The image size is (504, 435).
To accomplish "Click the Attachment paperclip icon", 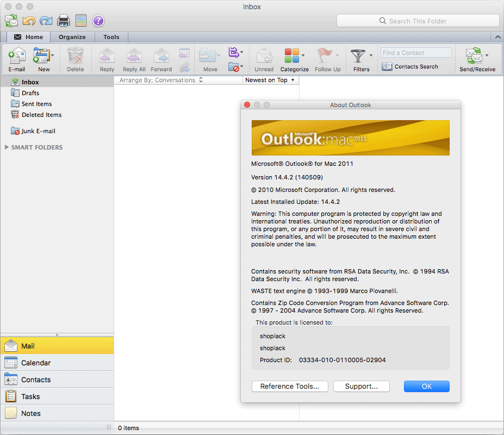I will [x=184, y=67].
